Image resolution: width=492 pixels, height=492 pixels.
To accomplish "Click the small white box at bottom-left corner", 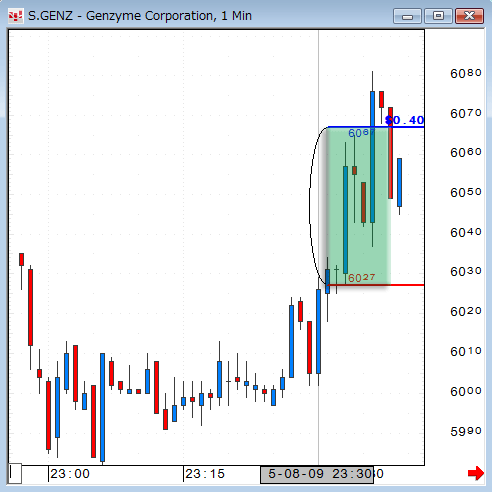I will [15, 473].
